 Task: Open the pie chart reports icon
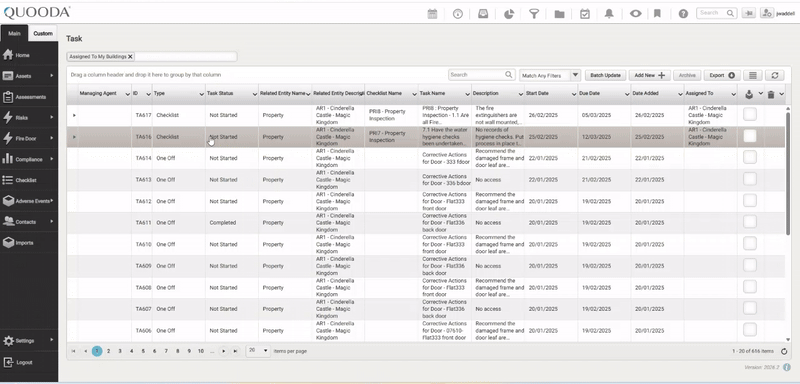(x=509, y=14)
